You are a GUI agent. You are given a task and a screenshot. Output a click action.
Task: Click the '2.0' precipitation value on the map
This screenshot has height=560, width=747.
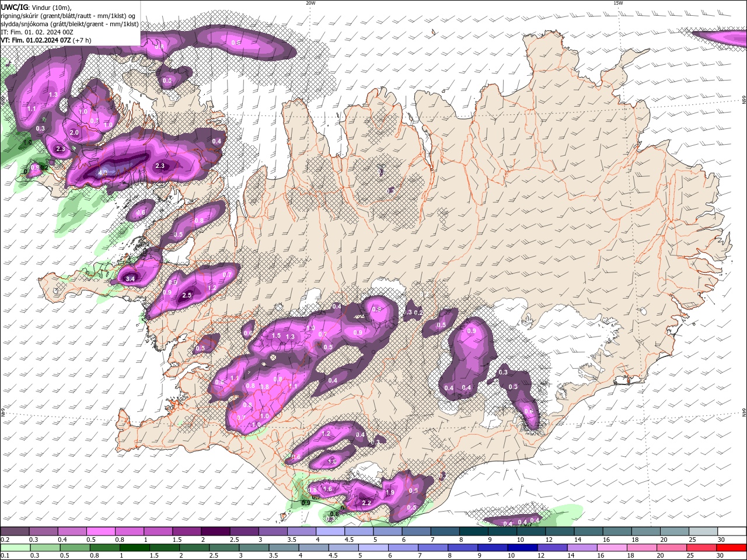click(x=74, y=132)
